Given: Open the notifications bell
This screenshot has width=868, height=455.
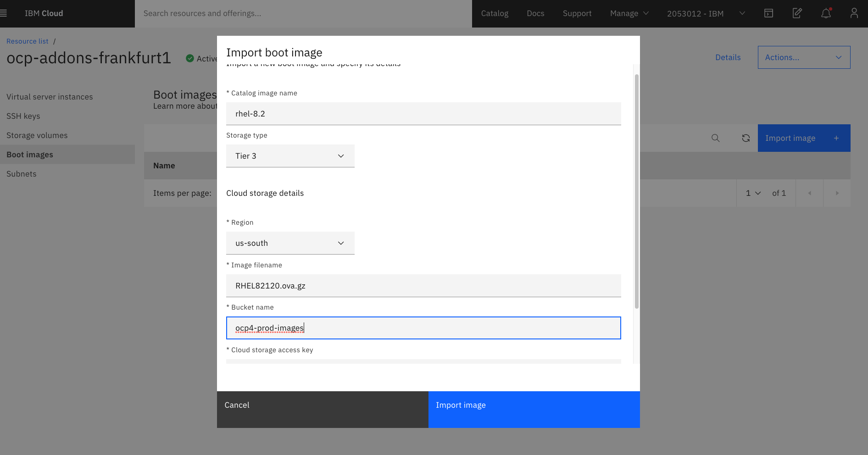Looking at the screenshot, I should (826, 13).
